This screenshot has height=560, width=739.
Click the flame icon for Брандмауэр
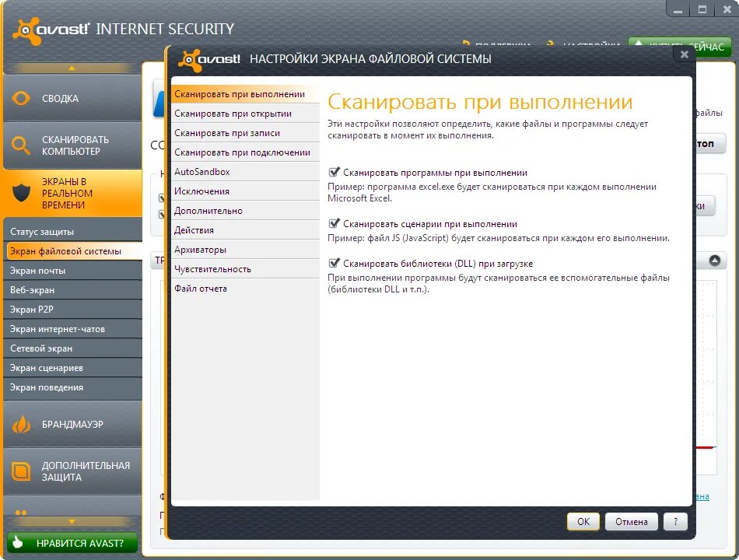point(21,424)
